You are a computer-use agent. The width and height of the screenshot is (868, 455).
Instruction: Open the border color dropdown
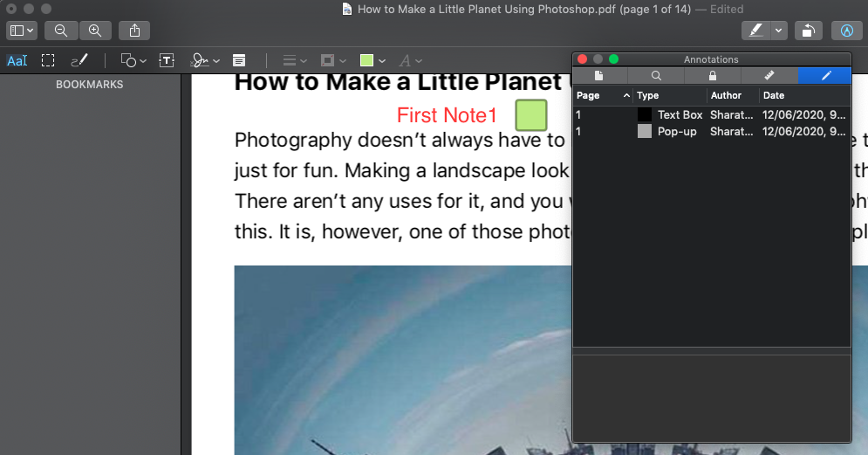pyautogui.click(x=333, y=60)
